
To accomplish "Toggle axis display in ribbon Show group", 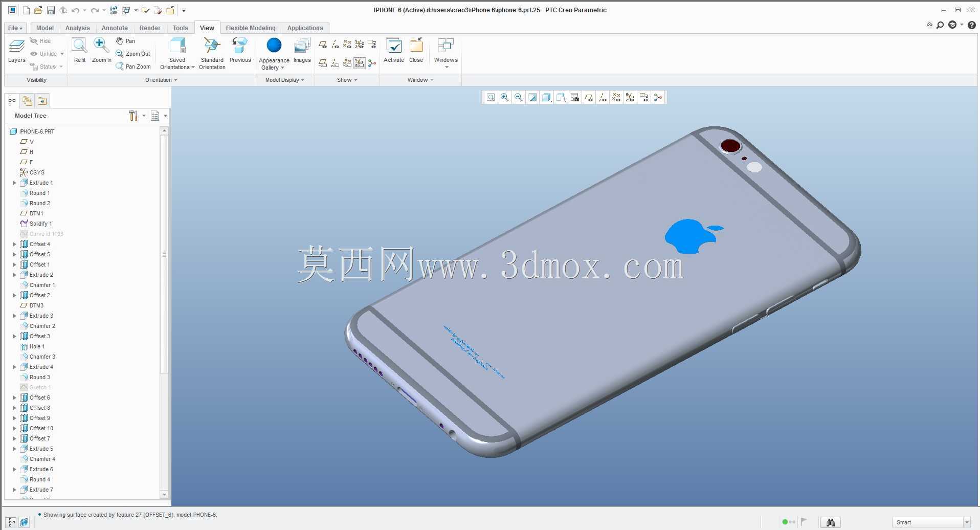I will [x=335, y=45].
